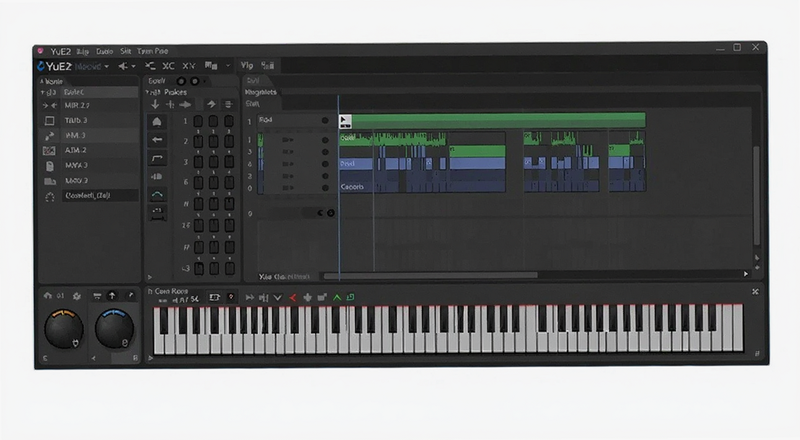This screenshot has width=800, height=440.
Task: Click the plus cross icon above keyboard
Action: 307,298
